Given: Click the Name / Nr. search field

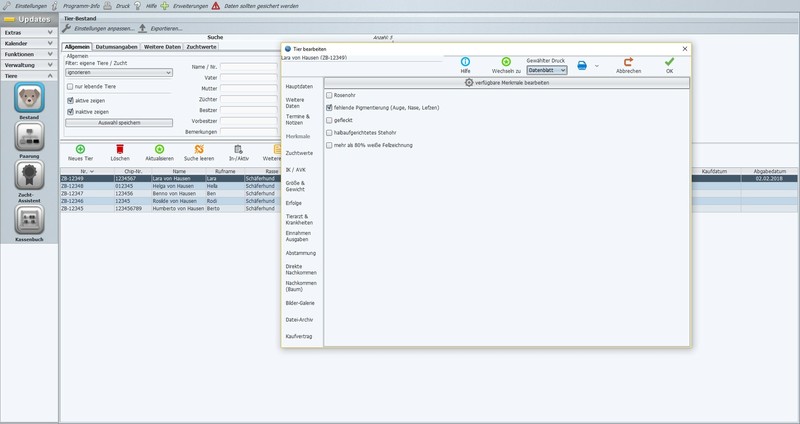Looking at the screenshot, I should click(x=248, y=67).
